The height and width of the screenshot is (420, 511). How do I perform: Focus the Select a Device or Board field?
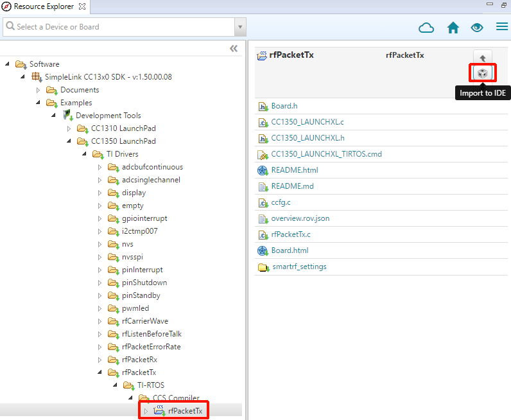tap(119, 27)
